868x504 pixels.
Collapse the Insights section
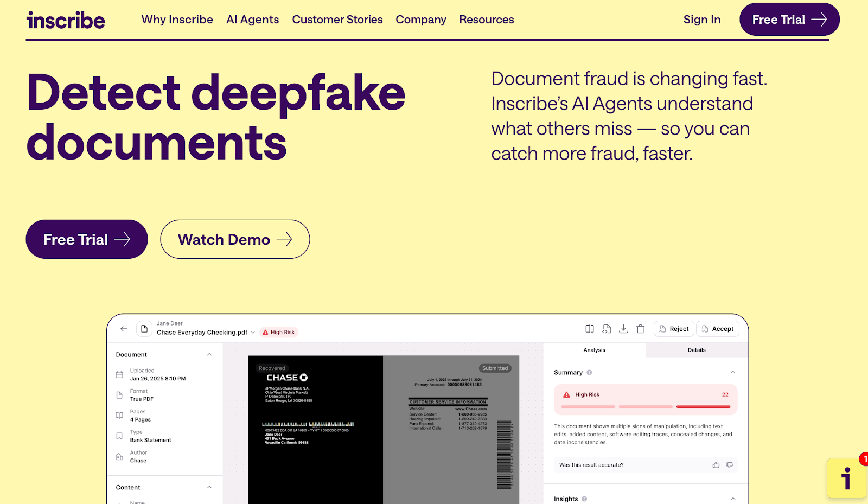pyautogui.click(x=733, y=499)
